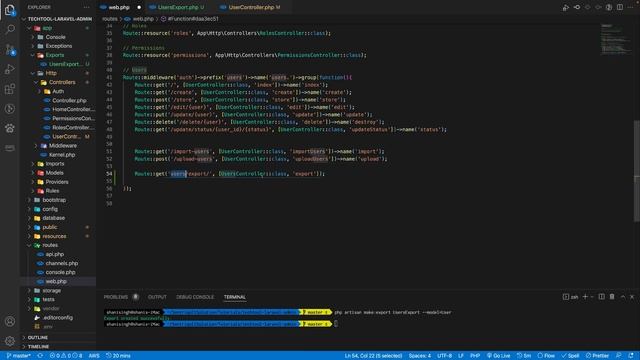The height and width of the screenshot is (360, 640).
Task: Open Explorer panel more actions ellipsis
Action: [87, 7]
